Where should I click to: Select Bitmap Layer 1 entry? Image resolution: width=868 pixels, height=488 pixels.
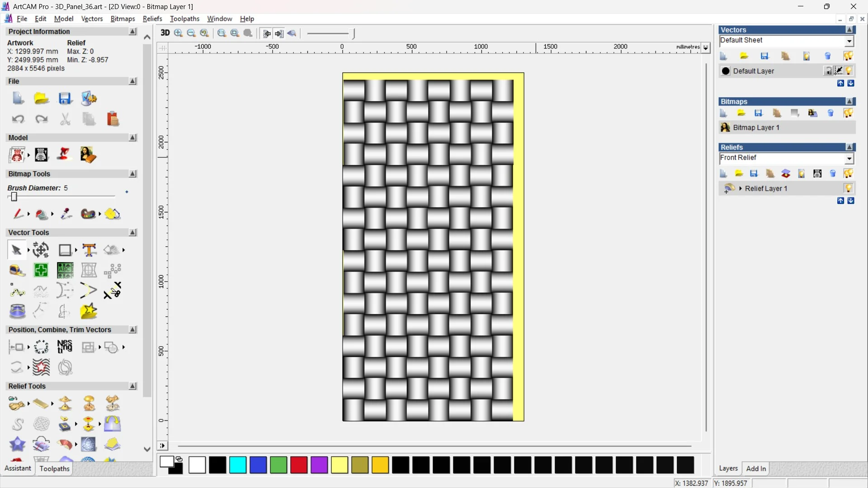tap(756, 127)
